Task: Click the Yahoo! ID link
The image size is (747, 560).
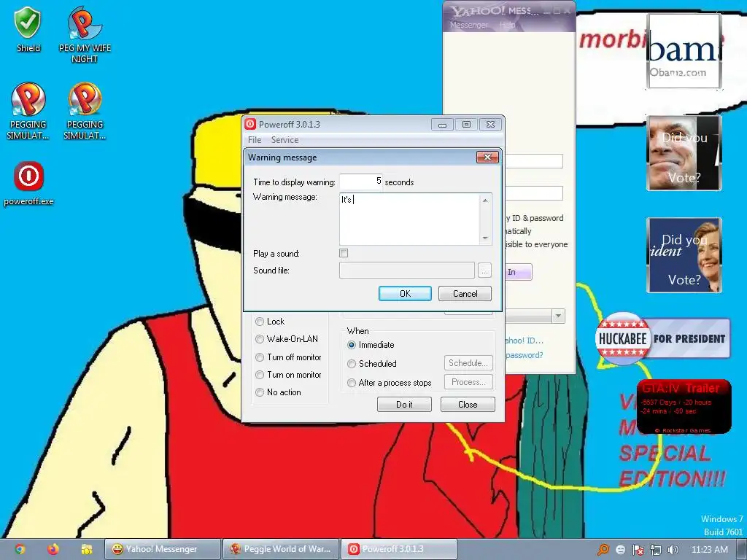Action: point(524,341)
